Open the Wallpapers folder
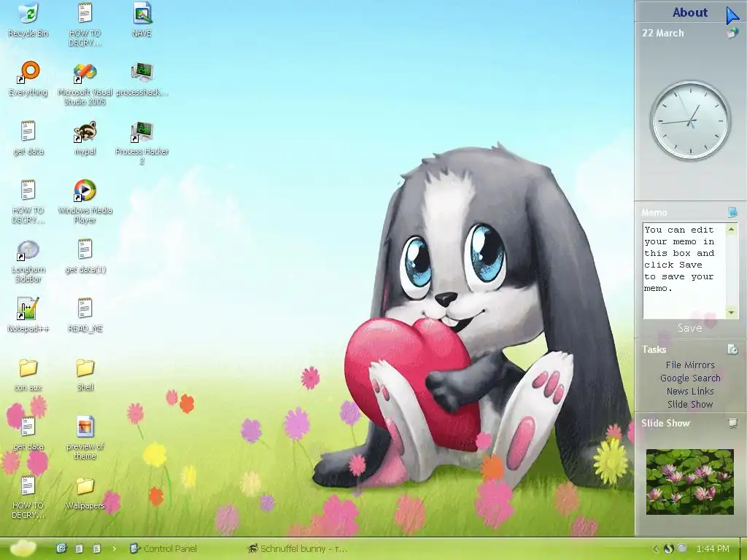Image resolution: width=747 pixels, height=560 pixels. 85,492
